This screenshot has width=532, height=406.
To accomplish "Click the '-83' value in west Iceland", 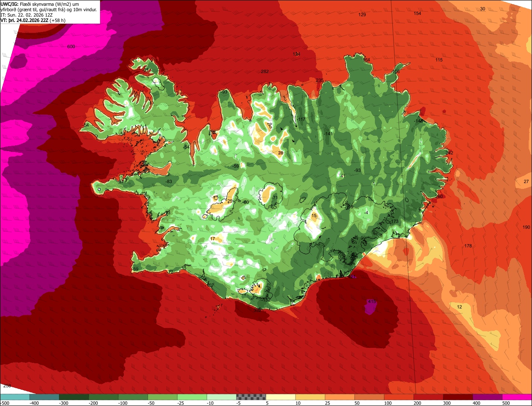I will click(168, 181).
